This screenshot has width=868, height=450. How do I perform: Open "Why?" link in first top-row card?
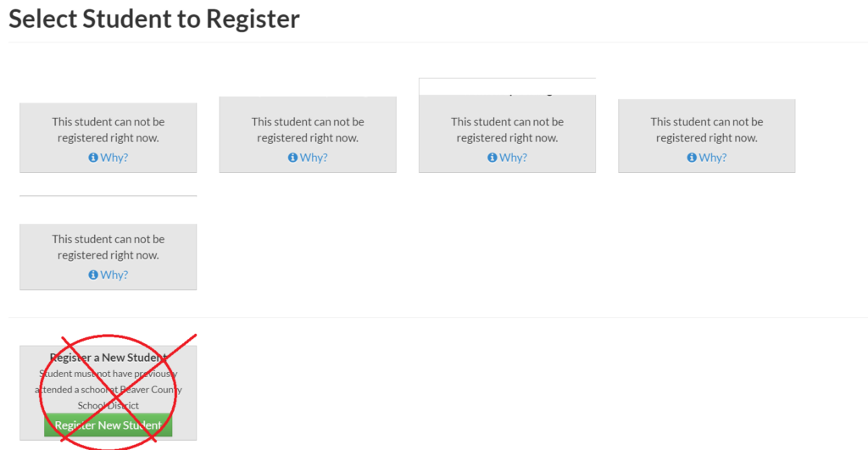pos(114,158)
